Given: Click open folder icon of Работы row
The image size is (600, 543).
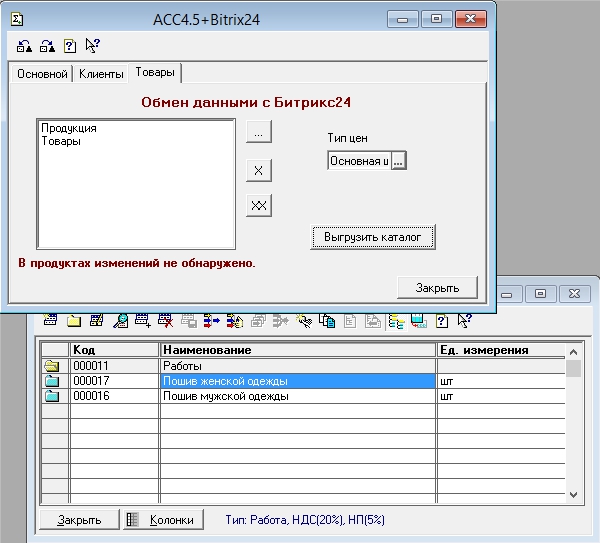Looking at the screenshot, I should [x=52, y=366].
